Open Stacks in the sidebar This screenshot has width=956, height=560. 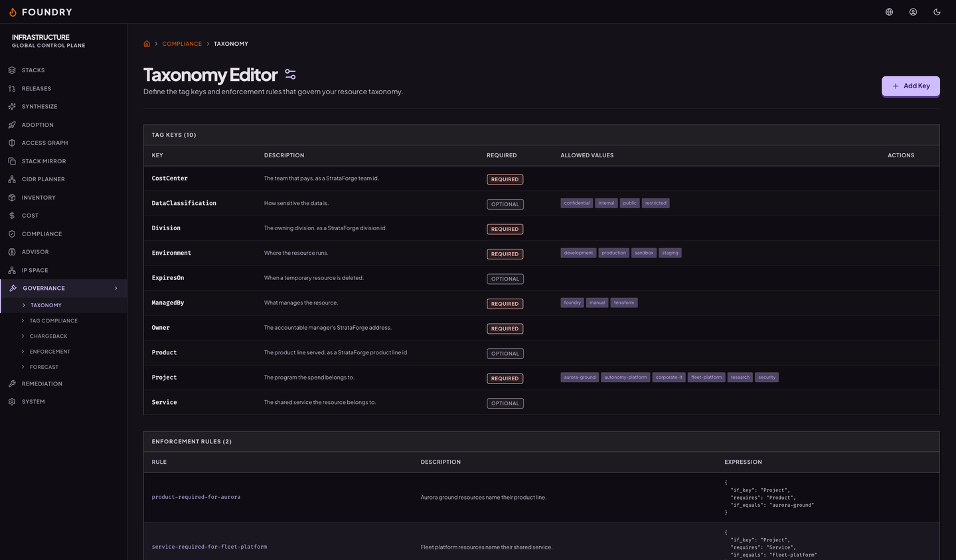(x=63, y=70)
